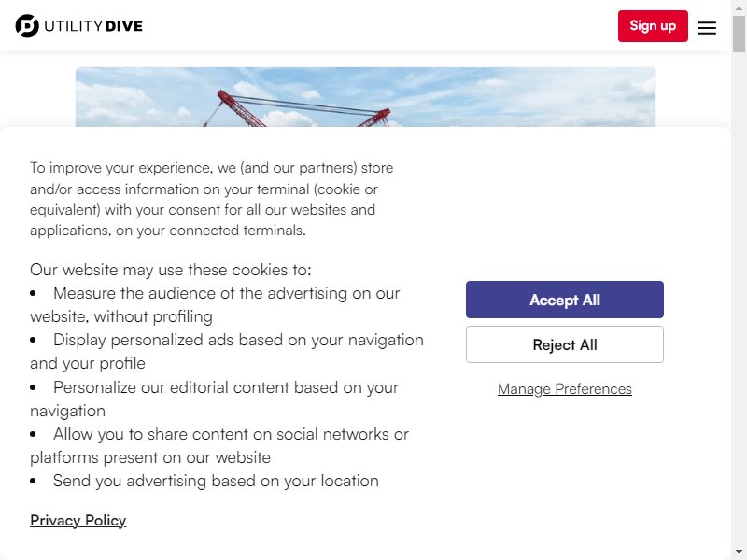The width and height of the screenshot is (747, 560).
Task: Click the scrollbar down arrow
Action: pyautogui.click(x=739, y=553)
